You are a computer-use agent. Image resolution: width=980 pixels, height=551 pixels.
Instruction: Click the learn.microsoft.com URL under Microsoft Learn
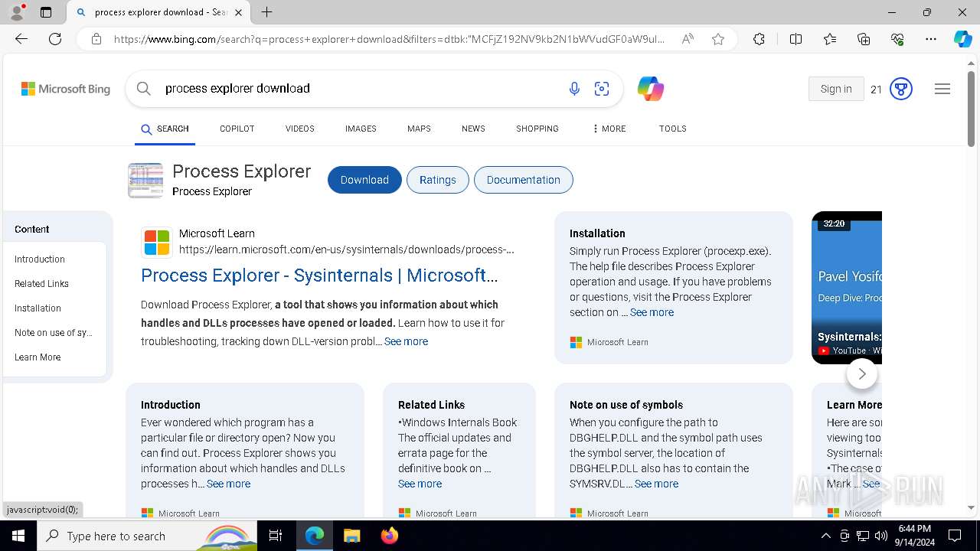click(x=346, y=249)
